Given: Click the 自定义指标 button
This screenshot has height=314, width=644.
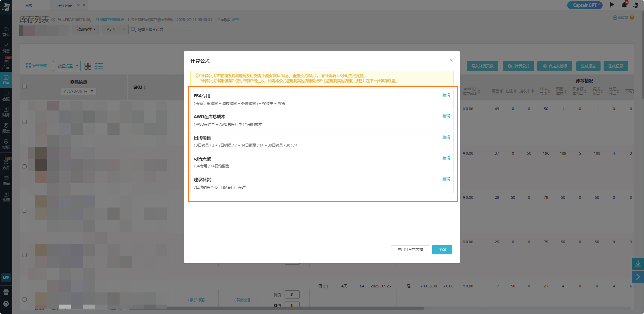Looking at the screenshot, I should click(554, 66).
